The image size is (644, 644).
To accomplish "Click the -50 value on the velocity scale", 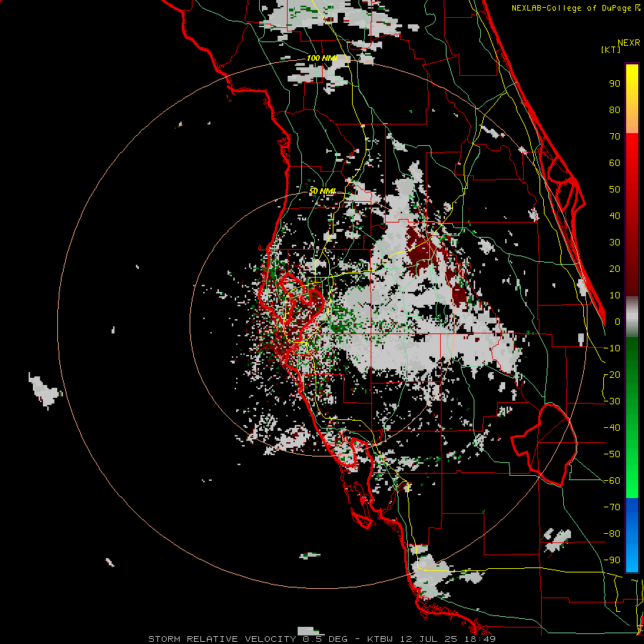I will coord(612,454).
